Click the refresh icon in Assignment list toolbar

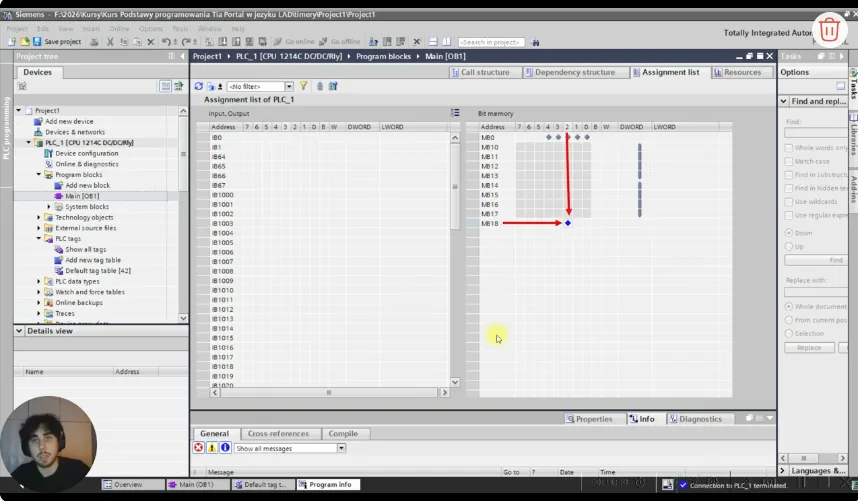pyautogui.click(x=199, y=86)
